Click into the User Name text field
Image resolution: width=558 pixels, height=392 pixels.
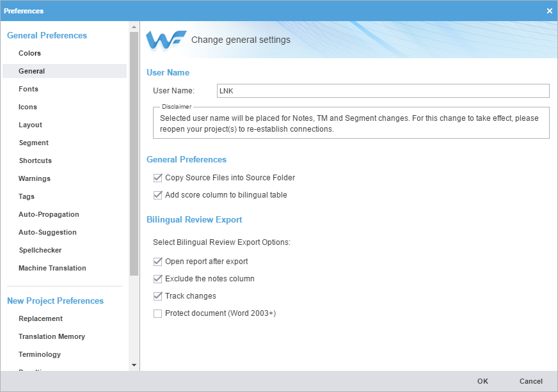pos(383,91)
